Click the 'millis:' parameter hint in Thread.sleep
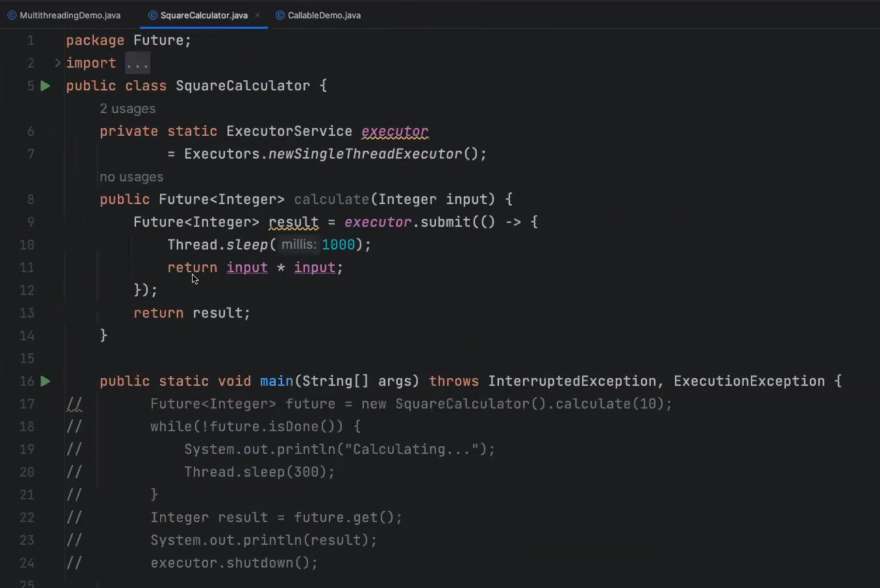 299,244
